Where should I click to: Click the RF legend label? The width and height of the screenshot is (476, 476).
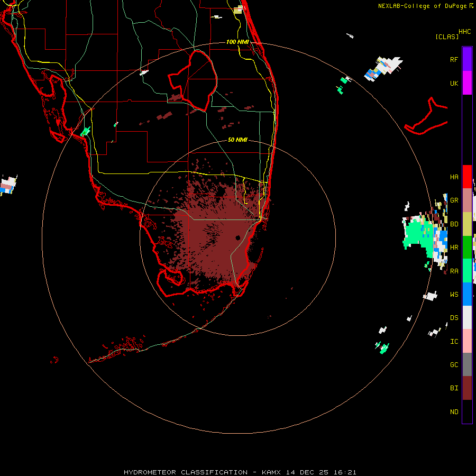pos(454,59)
